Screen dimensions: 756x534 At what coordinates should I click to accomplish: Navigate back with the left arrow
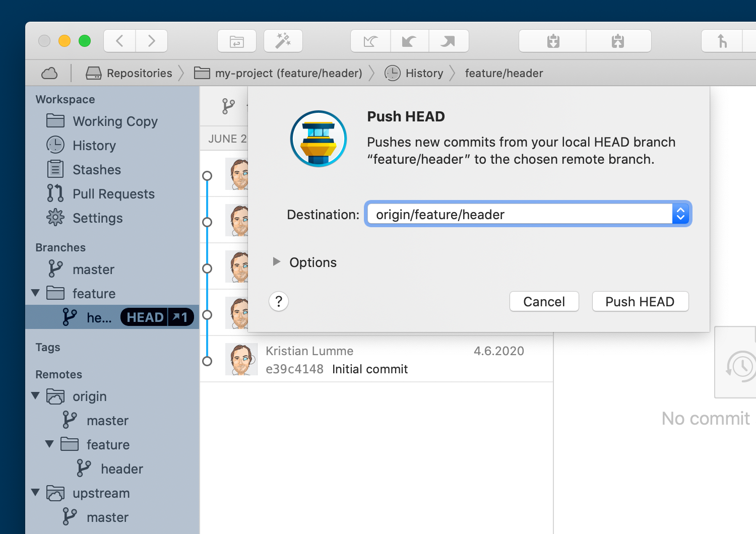[119, 41]
